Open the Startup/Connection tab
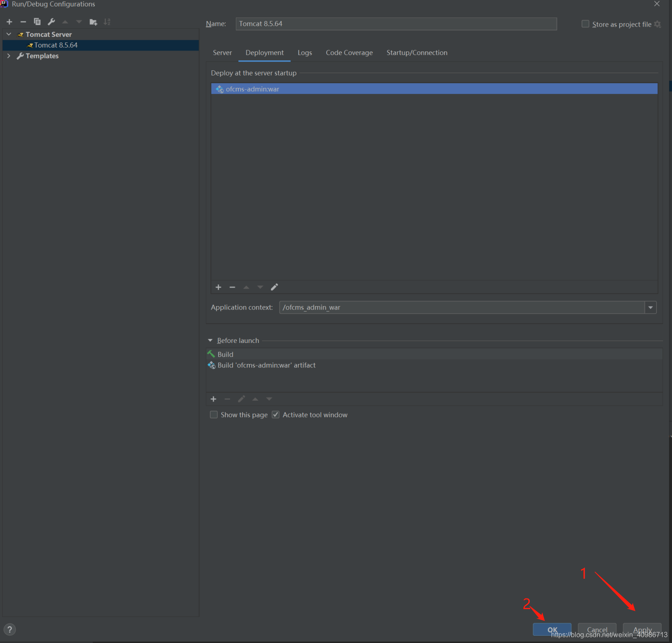672x643 pixels. 416,53
